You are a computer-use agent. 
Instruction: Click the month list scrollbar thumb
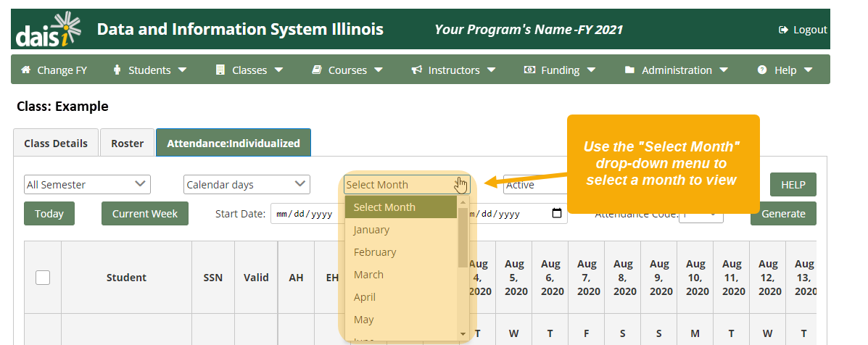[x=463, y=238]
